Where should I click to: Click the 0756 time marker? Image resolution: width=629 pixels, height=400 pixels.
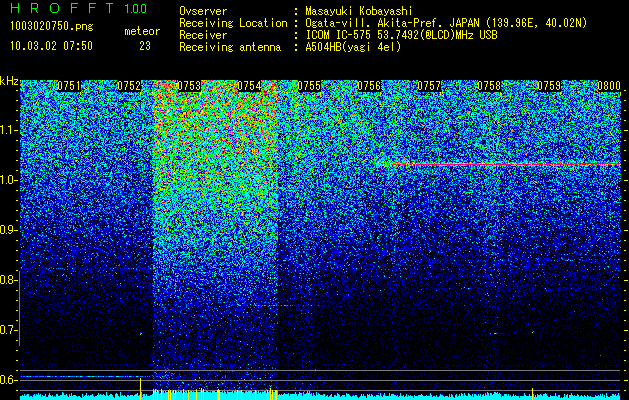369,86
